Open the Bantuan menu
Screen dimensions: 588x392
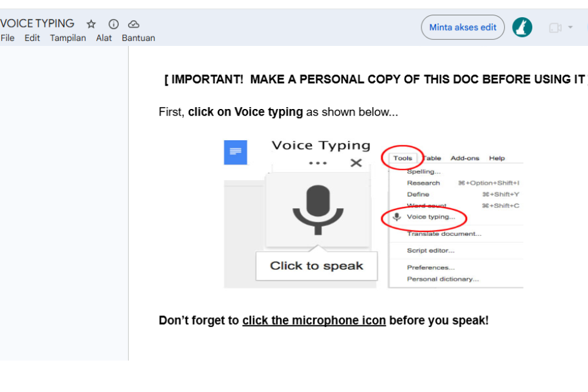click(138, 38)
